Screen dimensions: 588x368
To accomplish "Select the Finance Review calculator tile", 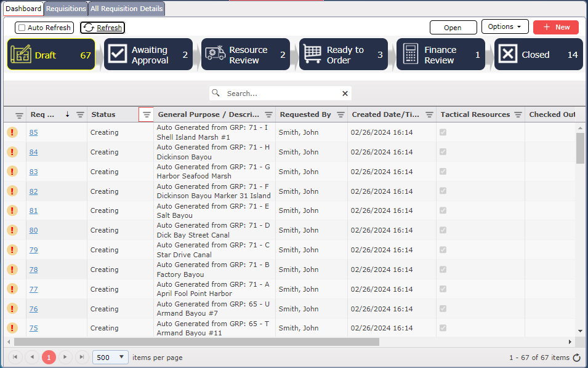I will (x=410, y=55).
